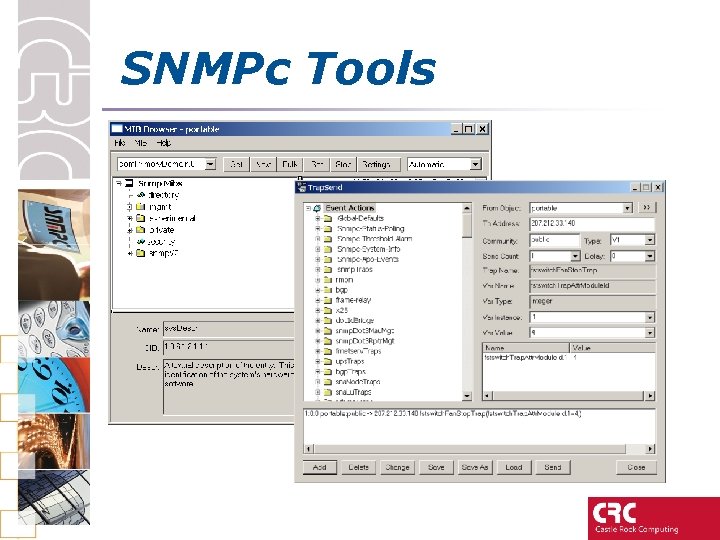Expand the snmpDot3MauMgt tree node

tap(317, 331)
